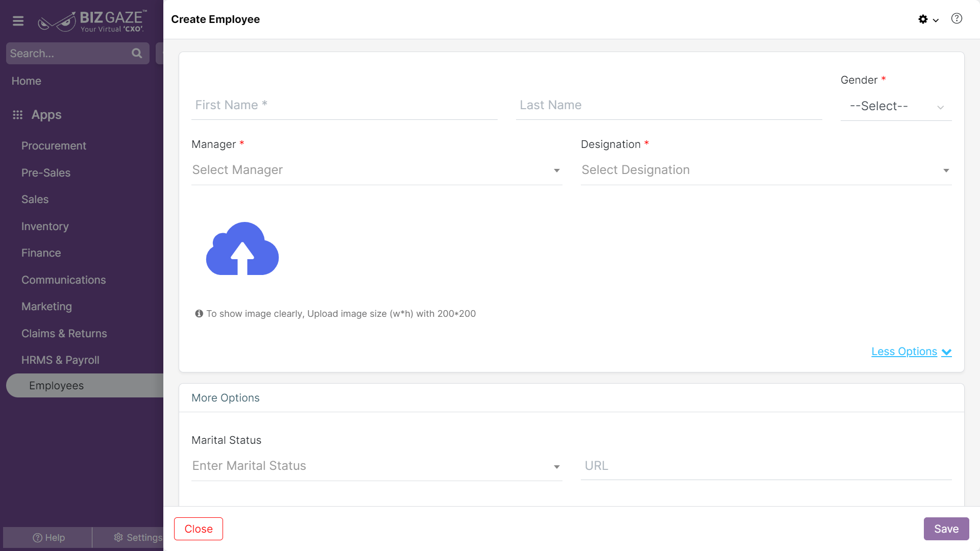Focus the URL input field
Screen dimensions: 980x551
click(766, 466)
